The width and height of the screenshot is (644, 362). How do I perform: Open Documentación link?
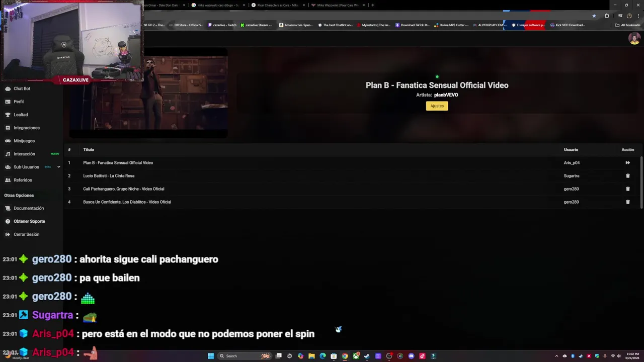click(x=29, y=208)
